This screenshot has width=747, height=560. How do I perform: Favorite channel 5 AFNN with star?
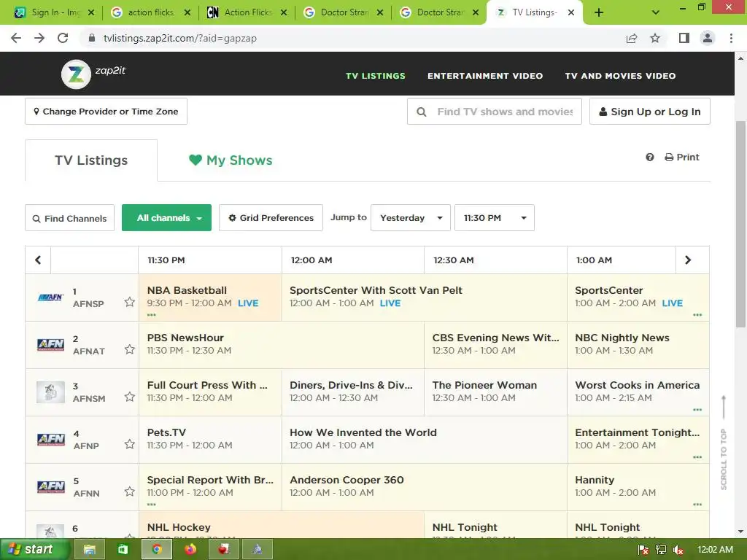130,491
